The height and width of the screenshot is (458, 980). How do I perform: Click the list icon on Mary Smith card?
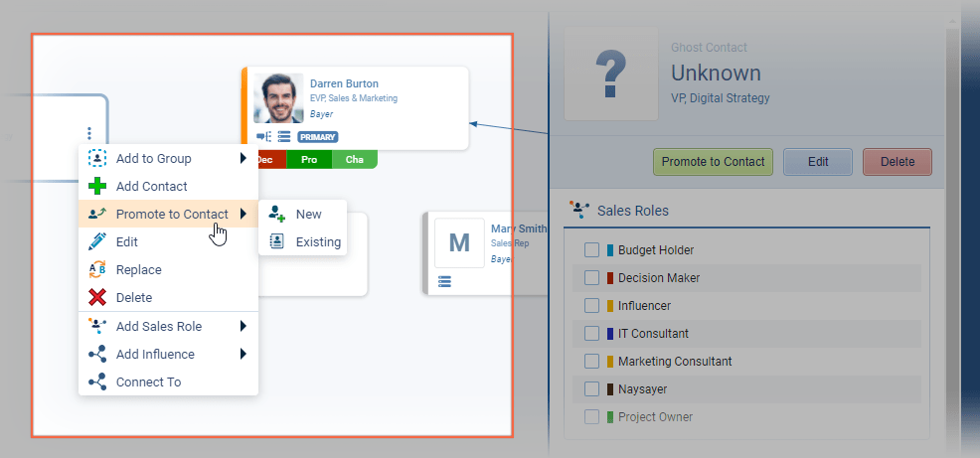(444, 282)
